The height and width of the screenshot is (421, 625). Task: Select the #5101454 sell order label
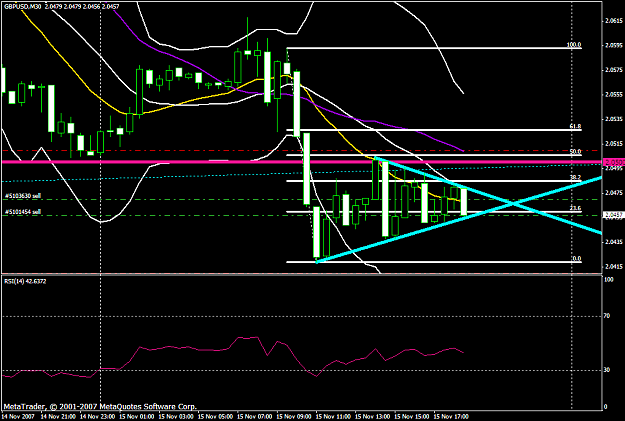click(x=23, y=212)
